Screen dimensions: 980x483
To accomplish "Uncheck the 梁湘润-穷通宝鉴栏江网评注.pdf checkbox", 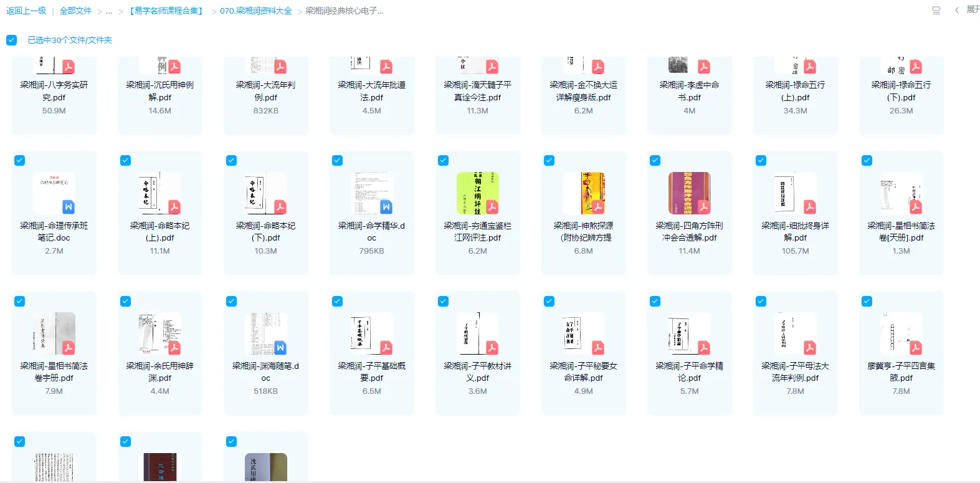I will 444,160.
